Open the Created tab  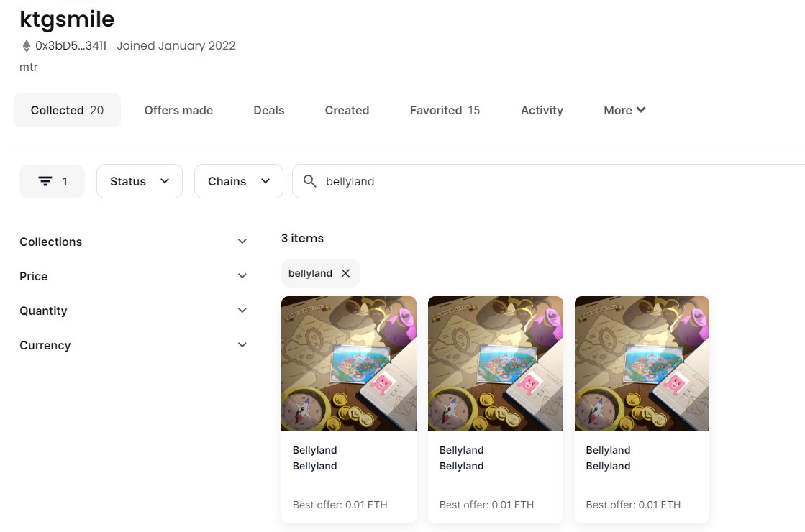click(x=347, y=110)
